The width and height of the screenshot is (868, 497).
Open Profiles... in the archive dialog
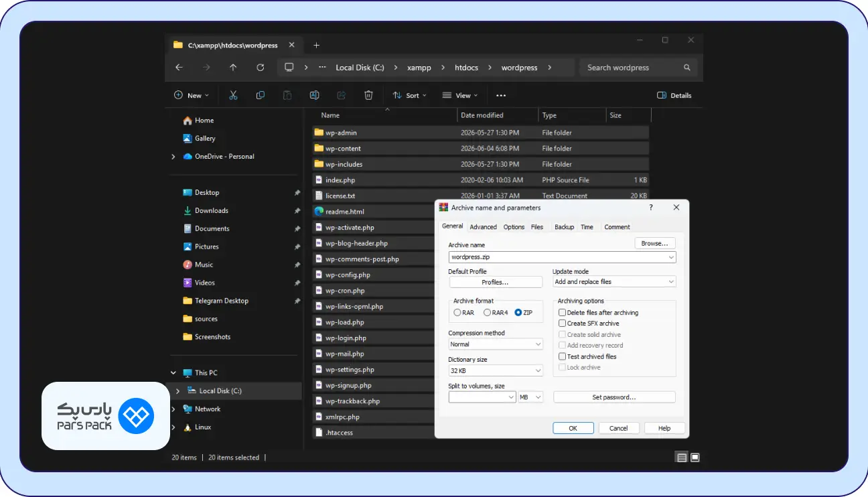496,282
